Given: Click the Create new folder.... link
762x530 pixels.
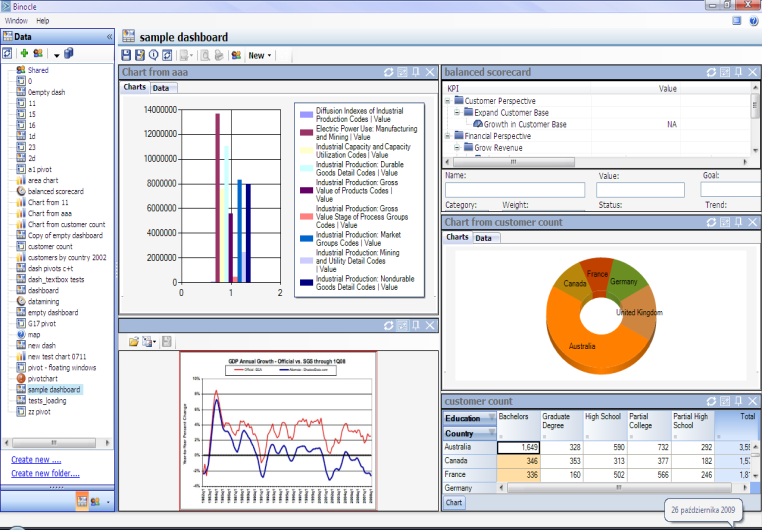Looking at the screenshot, I should pyautogui.click(x=45, y=473).
